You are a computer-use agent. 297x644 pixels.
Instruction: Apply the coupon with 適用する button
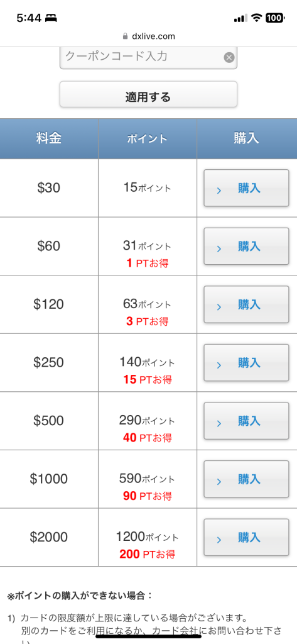coord(148,94)
